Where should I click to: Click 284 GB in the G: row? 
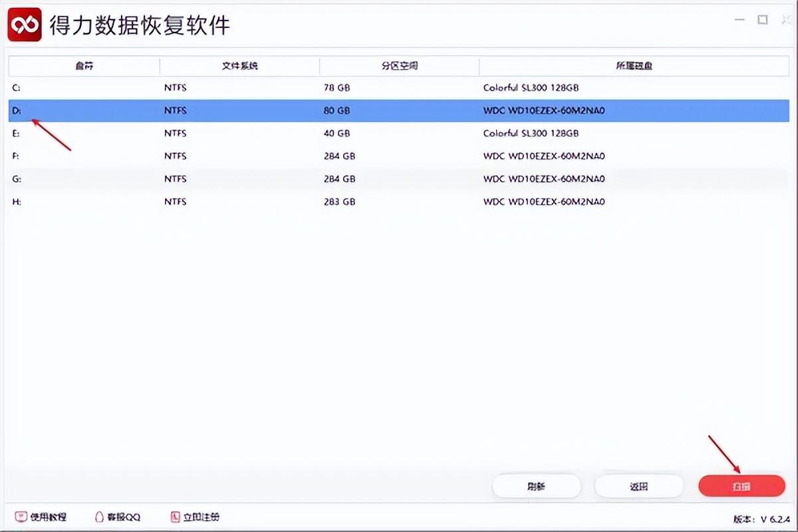pos(339,179)
